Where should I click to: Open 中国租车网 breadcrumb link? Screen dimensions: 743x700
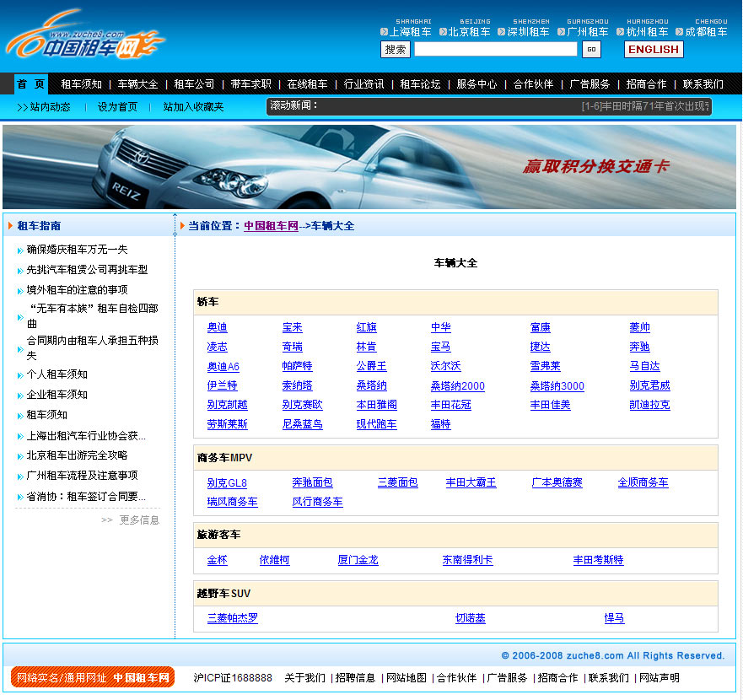point(271,226)
